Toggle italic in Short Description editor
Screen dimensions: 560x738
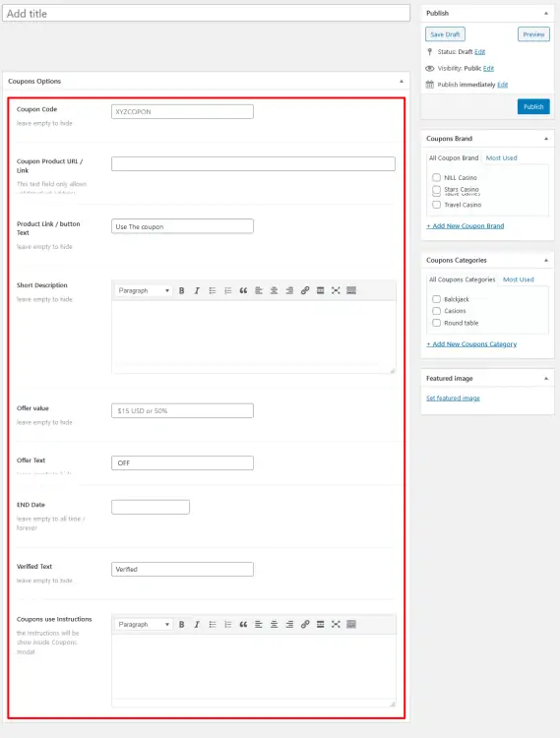(x=197, y=290)
